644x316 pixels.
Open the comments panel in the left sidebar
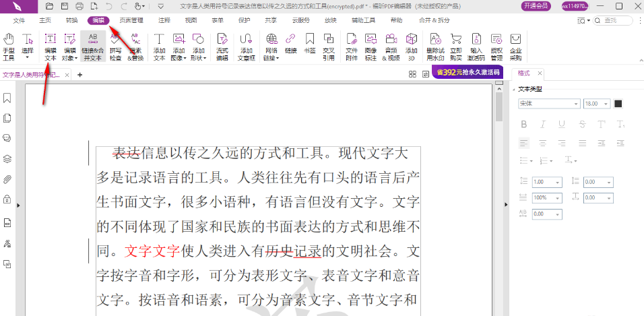pos(7,138)
